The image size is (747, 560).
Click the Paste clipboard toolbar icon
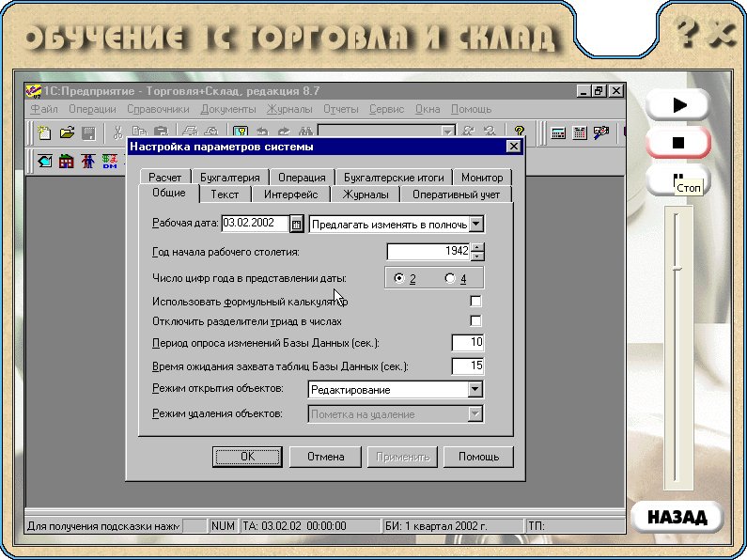[x=161, y=132]
